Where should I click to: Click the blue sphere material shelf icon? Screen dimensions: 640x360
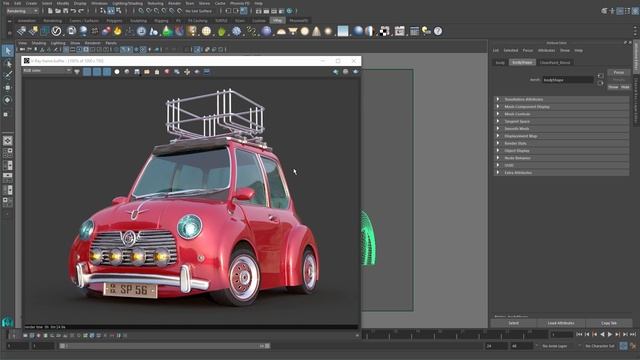(358, 31)
